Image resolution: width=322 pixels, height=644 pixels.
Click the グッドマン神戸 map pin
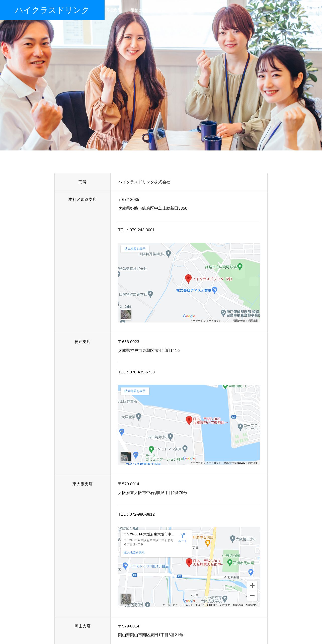coord(185,448)
